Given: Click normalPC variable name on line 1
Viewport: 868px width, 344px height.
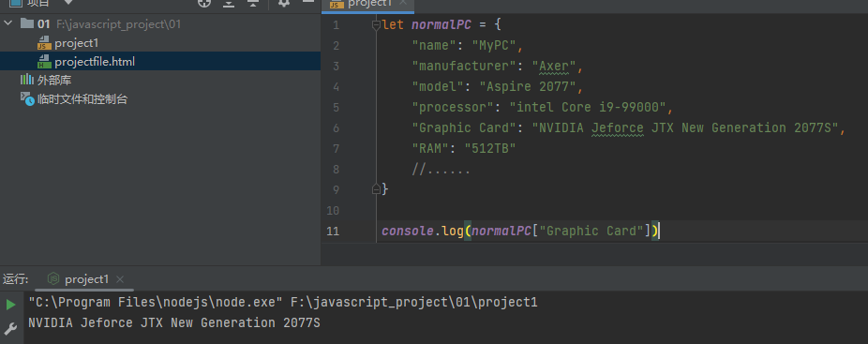Looking at the screenshot, I should [x=441, y=25].
